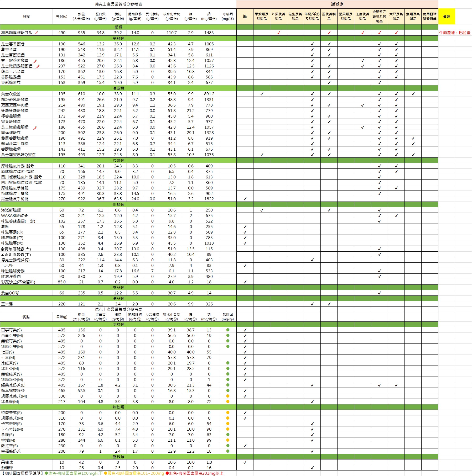Select the 魚類及其製品 column header
This screenshot has width=472, height=476.
[x=413, y=16]
